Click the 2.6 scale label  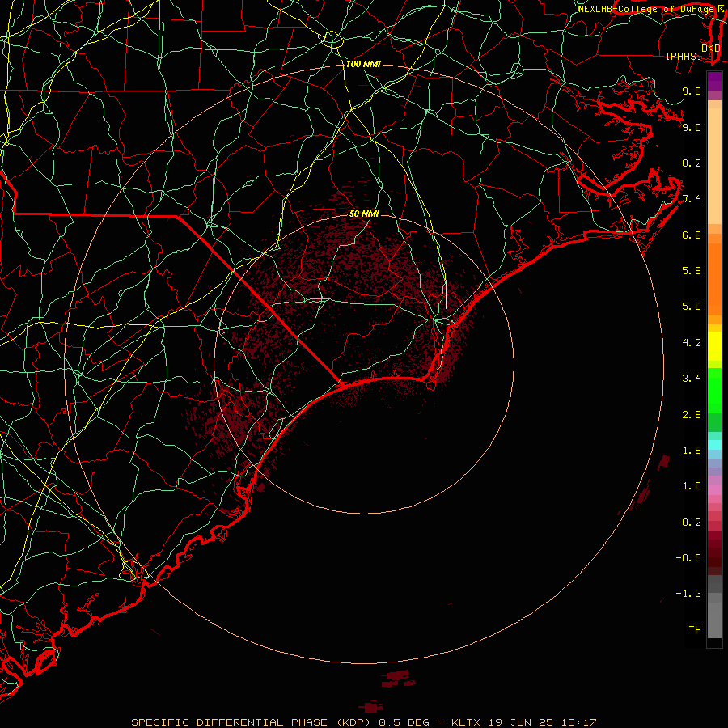(x=692, y=415)
